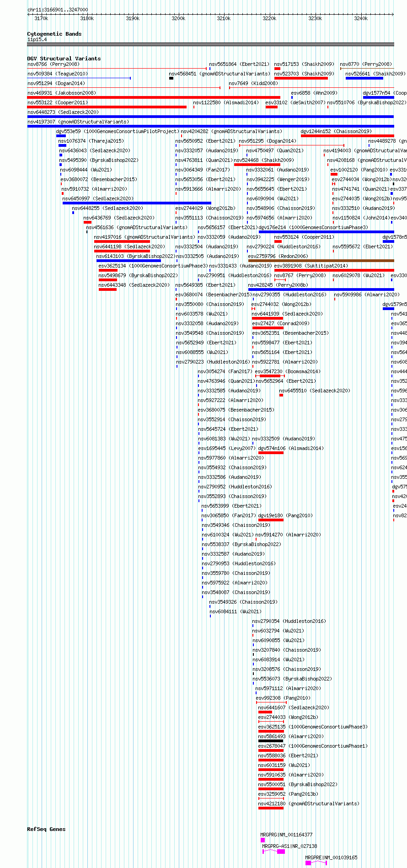Click the RefSeq Genes track title
This screenshot has height=868, width=407.
click(46, 829)
